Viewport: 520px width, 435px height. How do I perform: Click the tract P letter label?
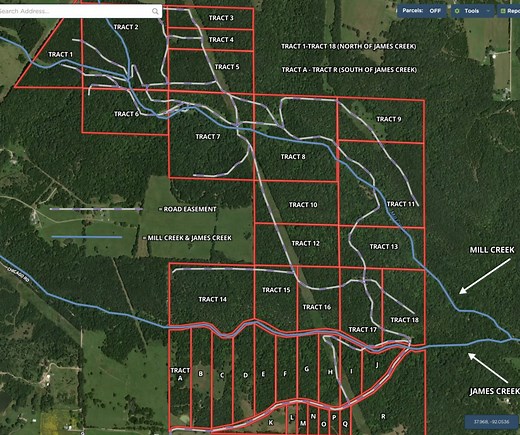click(x=334, y=417)
